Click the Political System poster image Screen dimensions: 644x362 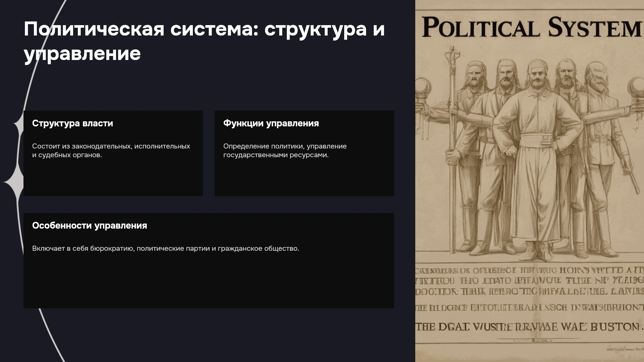530,181
